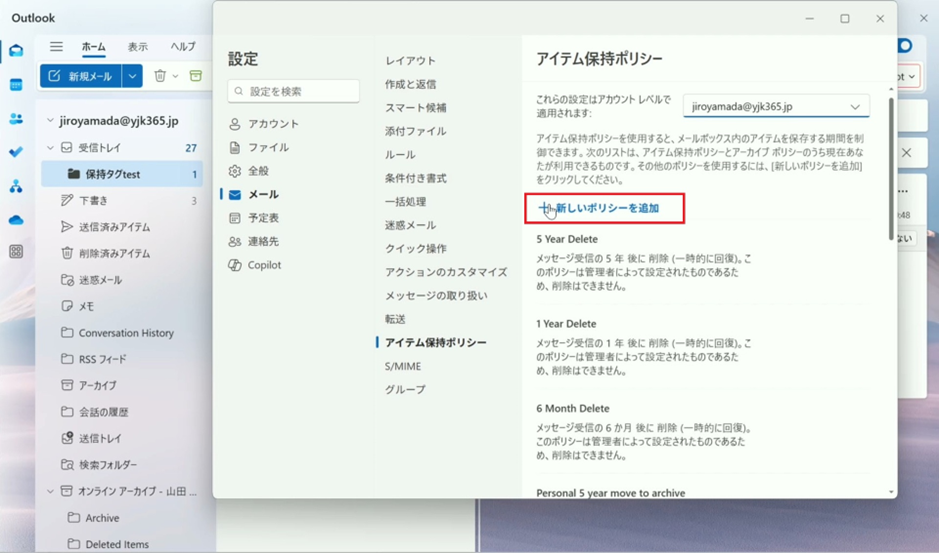The image size is (939, 553).
Task: Click the settings search input field
Action: pos(293,91)
